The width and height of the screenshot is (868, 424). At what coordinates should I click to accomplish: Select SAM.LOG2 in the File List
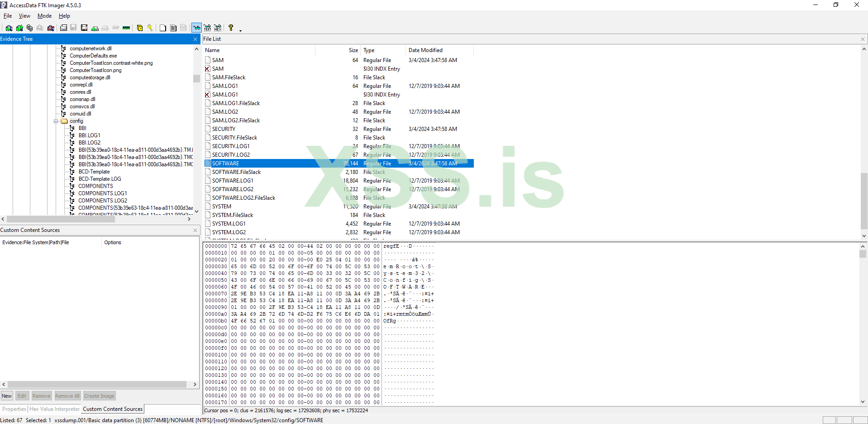point(225,112)
